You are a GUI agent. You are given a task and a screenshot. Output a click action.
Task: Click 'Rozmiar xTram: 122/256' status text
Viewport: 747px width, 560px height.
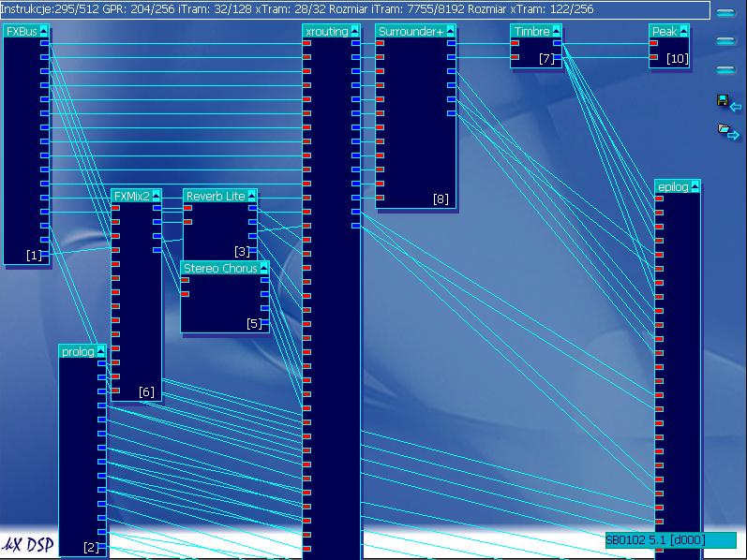tap(530, 9)
